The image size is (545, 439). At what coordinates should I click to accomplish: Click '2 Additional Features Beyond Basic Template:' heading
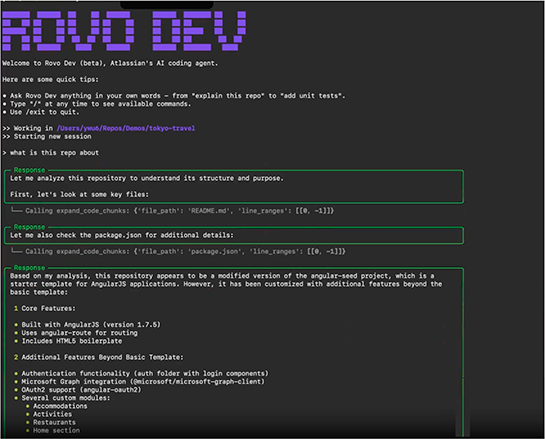(x=98, y=357)
